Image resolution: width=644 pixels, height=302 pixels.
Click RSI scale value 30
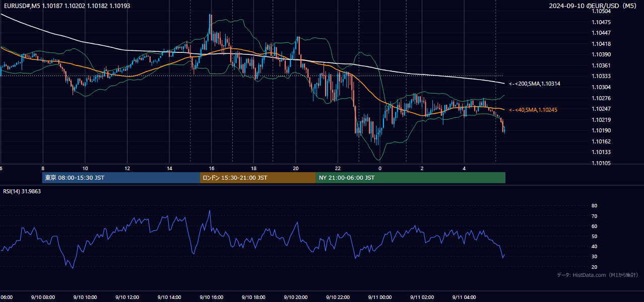pyautogui.click(x=595, y=257)
